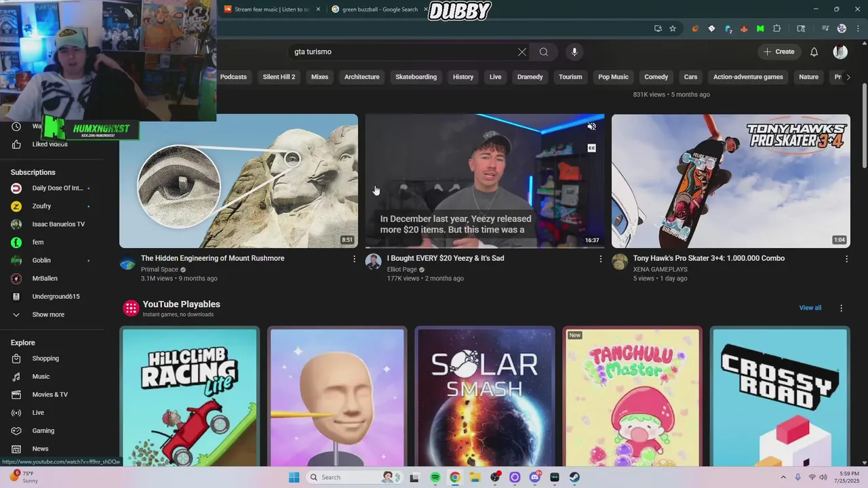The height and width of the screenshot is (488, 868).
Task: Select the Pop Music chip
Action: point(613,77)
